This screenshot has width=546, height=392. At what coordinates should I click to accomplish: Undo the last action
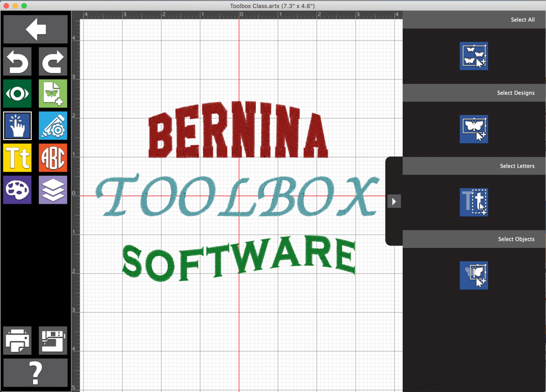pyautogui.click(x=17, y=61)
